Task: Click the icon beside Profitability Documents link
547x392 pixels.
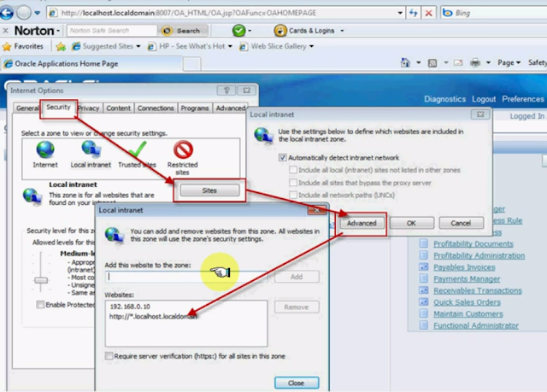Action: (x=424, y=243)
